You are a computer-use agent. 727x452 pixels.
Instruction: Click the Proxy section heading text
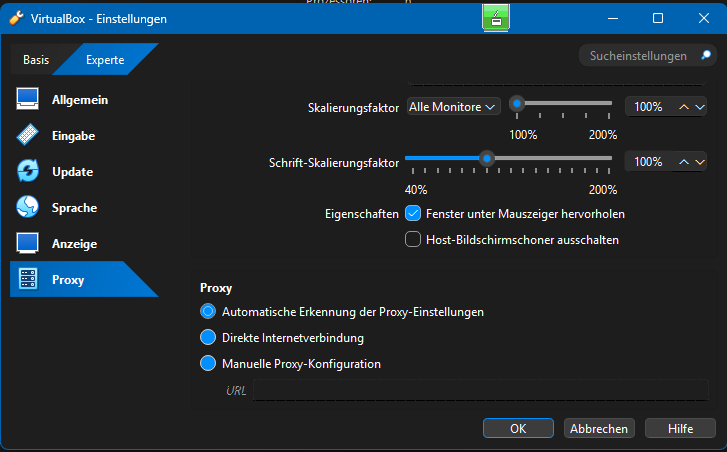(x=216, y=288)
